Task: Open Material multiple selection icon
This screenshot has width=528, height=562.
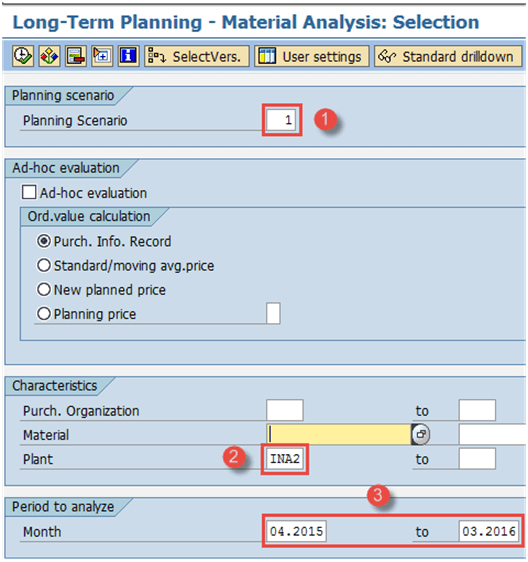Action: (421, 434)
